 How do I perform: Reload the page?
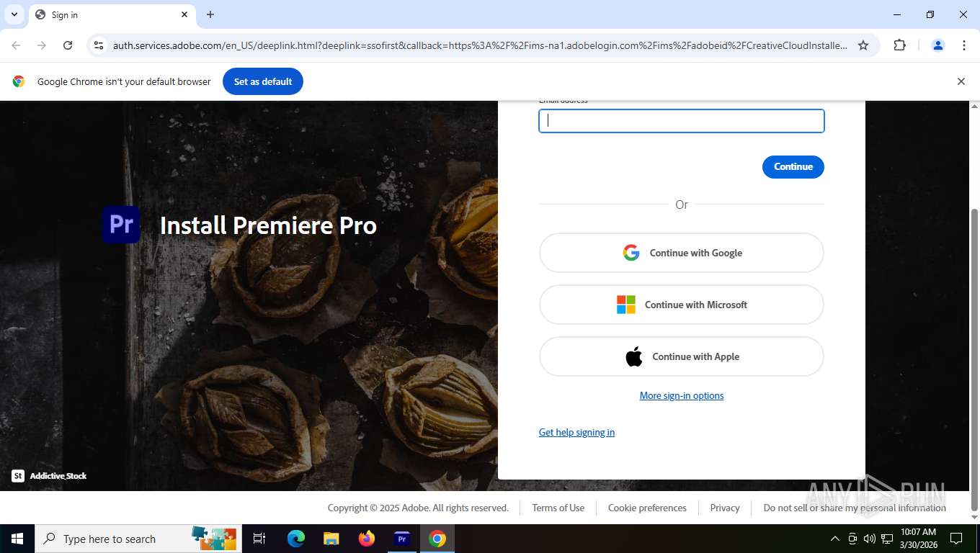coord(68,45)
